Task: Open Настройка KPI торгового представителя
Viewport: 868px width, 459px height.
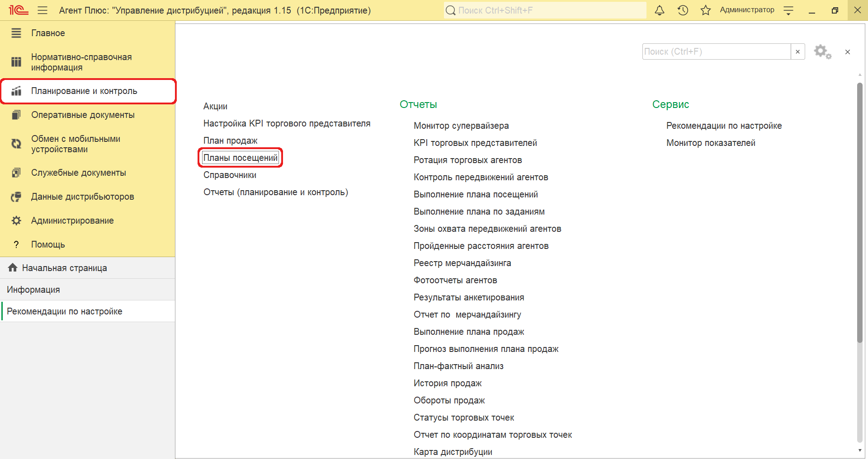Action: pyautogui.click(x=287, y=123)
